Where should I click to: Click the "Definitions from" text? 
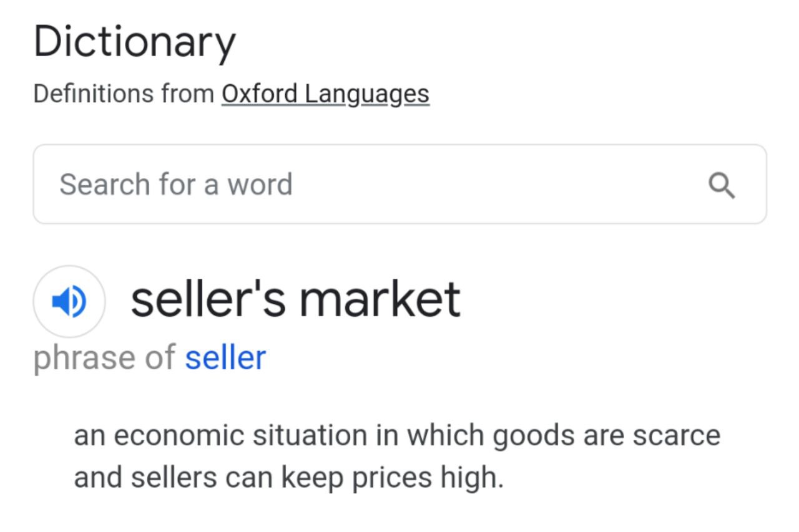pos(124,94)
